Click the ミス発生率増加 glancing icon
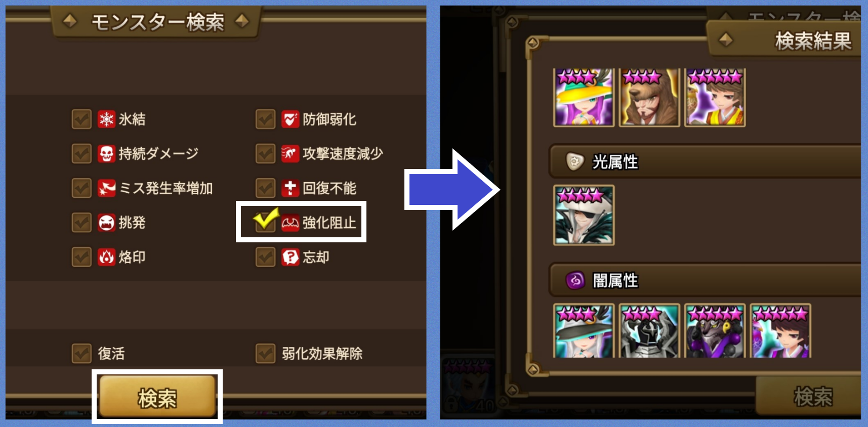868x427 pixels. 106,188
